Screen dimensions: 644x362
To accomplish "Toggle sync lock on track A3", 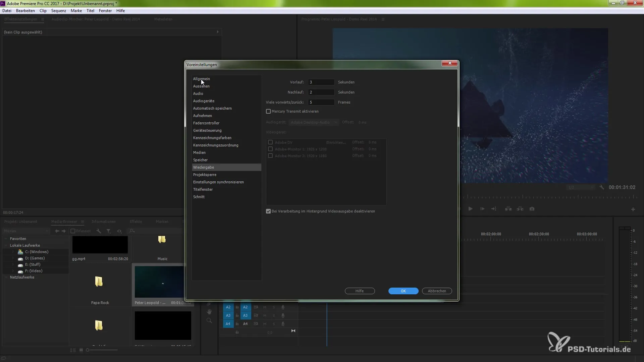I will click(x=256, y=315).
